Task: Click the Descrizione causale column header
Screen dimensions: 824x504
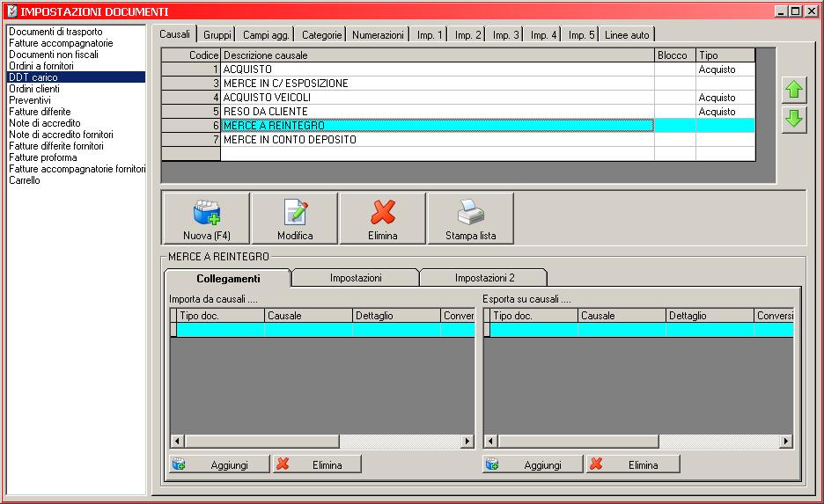Action: (438, 55)
